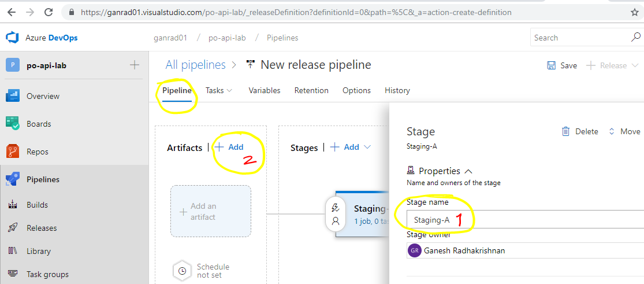This screenshot has width=644, height=284.
Task: Click the search magnifier icon
Action: coord(635,38)
